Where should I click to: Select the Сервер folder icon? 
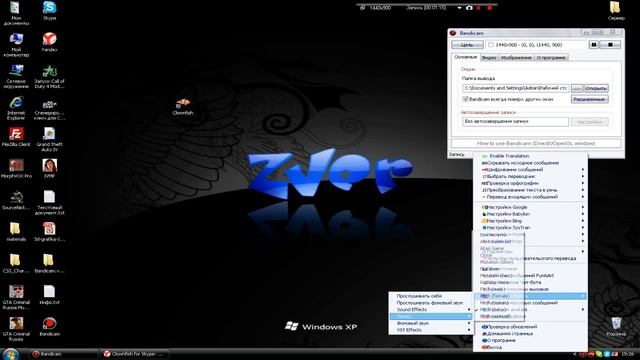615,8
